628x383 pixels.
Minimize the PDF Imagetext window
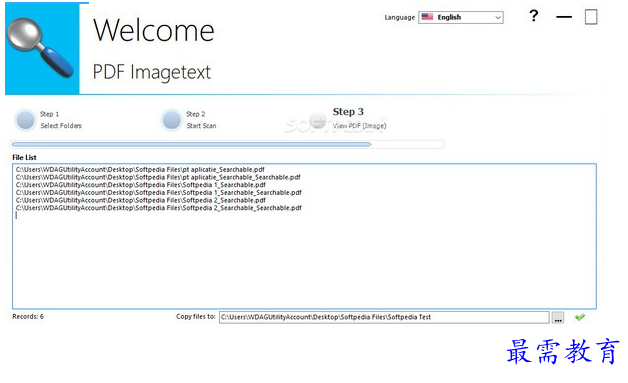pos(564,17)
